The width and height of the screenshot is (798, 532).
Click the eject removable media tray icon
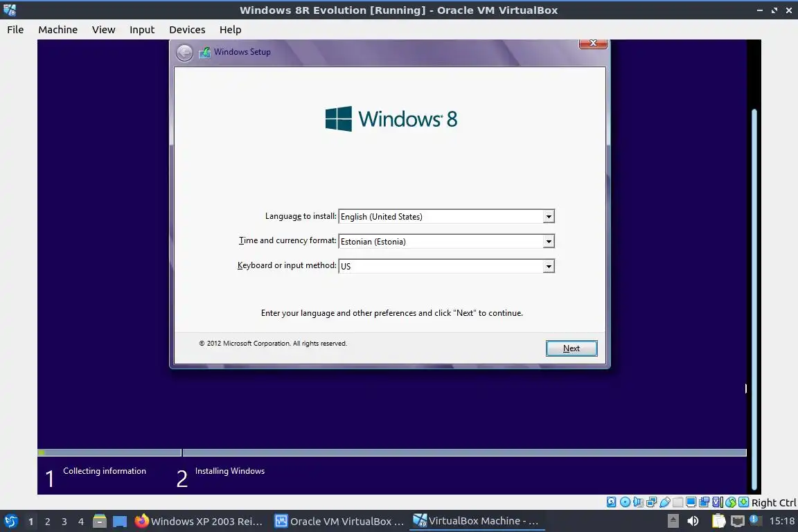[673, 521]
